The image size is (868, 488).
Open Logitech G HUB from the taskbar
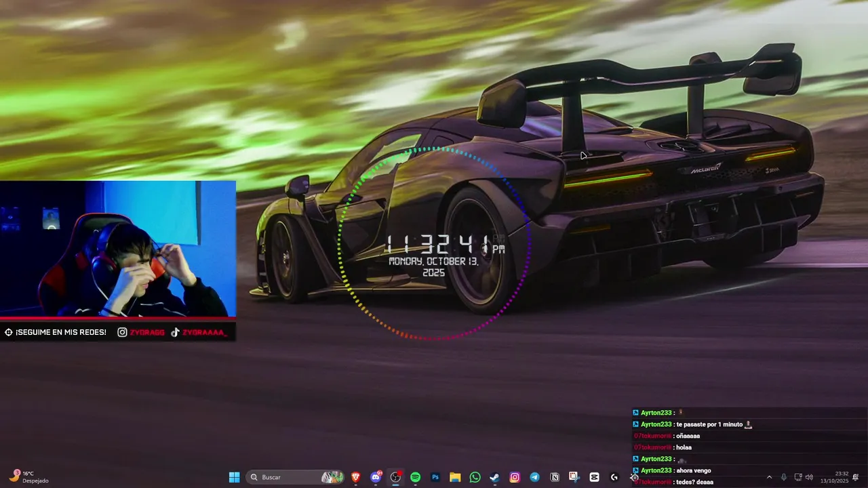(x=614, y=477)
